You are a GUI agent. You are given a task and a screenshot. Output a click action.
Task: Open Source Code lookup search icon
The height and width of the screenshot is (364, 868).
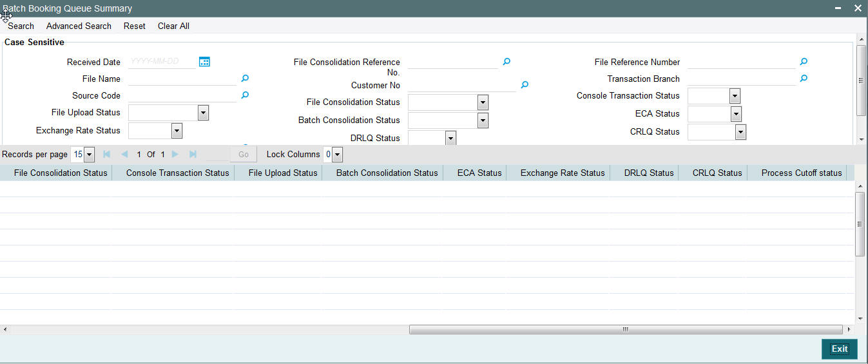[x=245, y=95]
